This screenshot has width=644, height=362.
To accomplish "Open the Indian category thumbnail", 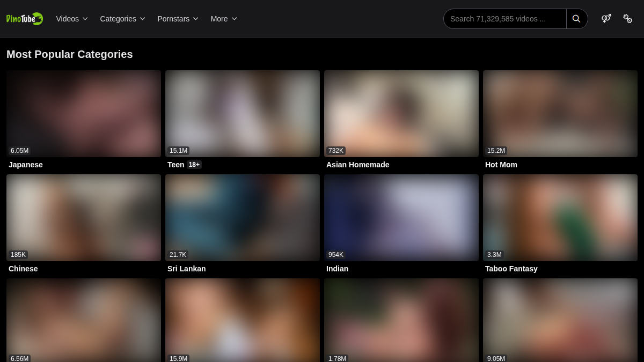I will 401,218.
